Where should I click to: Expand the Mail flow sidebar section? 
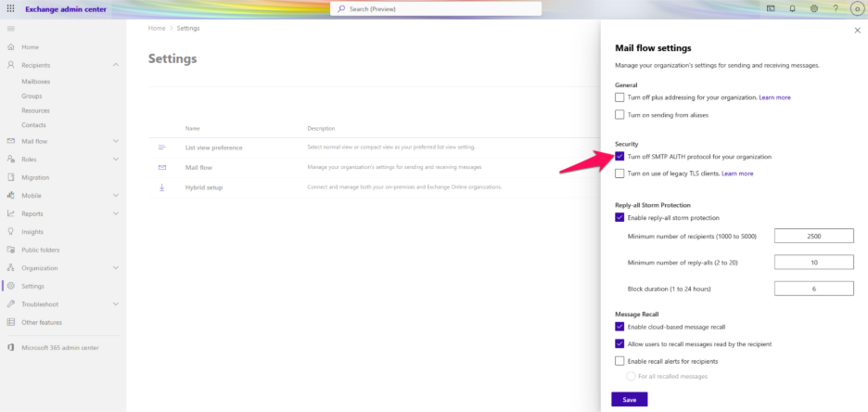[115, 141]
